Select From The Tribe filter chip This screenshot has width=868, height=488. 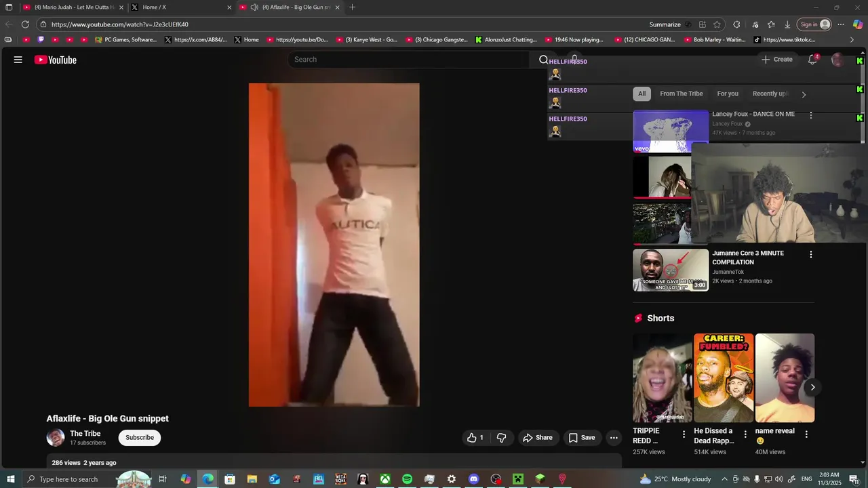682,94
